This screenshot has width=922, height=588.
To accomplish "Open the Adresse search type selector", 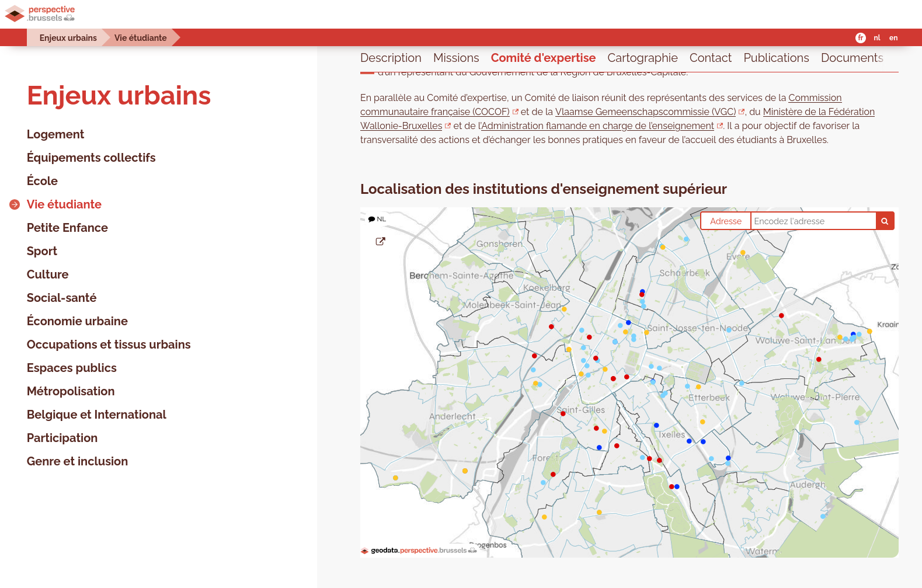I will (x=725, y=221).
